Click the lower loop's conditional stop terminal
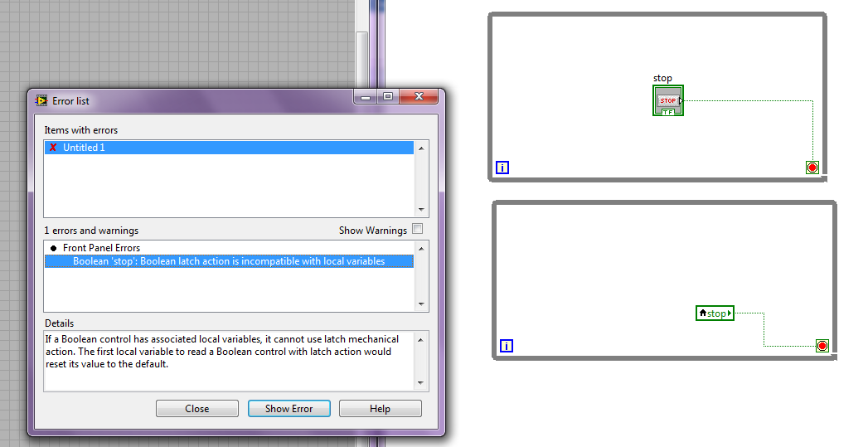 pos(822,346)
